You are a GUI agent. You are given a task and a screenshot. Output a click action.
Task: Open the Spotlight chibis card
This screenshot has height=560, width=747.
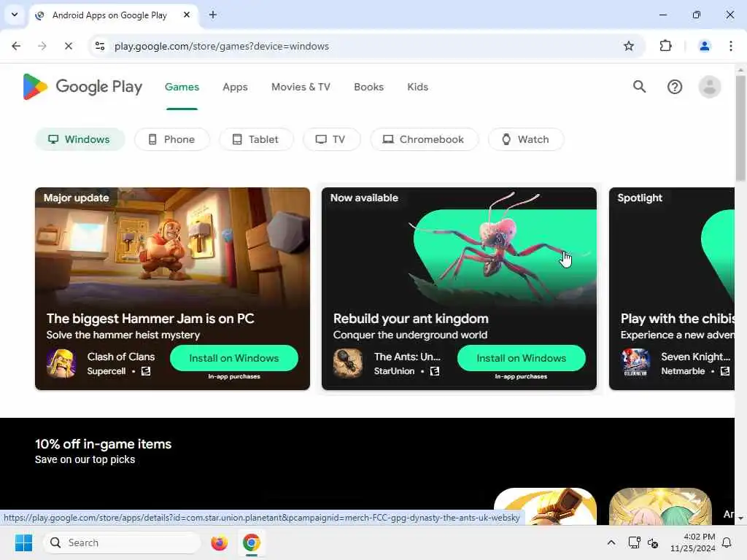pos(672,289)
